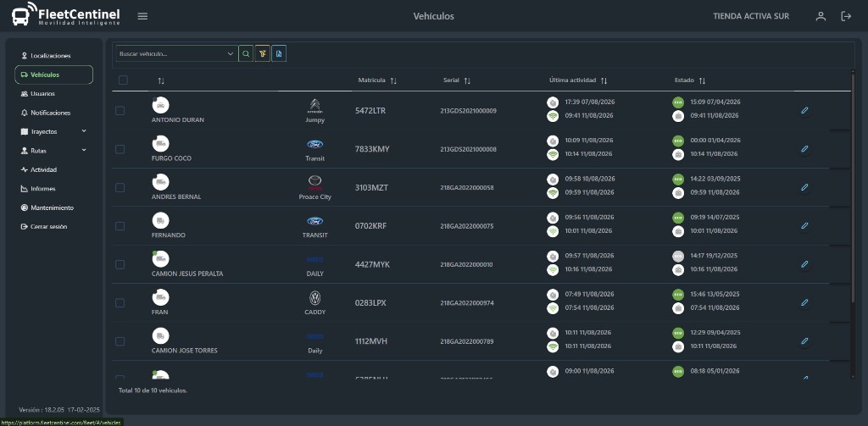Viewport: 868px width, 426px height.
Task: Click license plate 0702KRF
Action: (x=371, y=226)
